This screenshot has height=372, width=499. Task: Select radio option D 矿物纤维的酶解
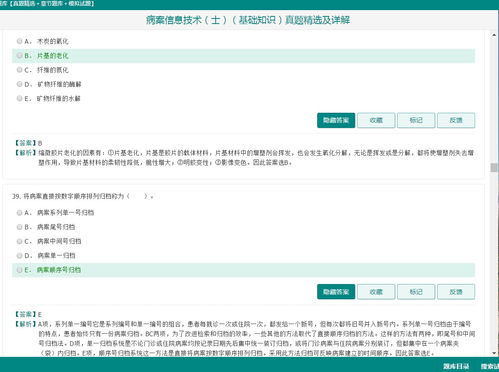(19, 84)
